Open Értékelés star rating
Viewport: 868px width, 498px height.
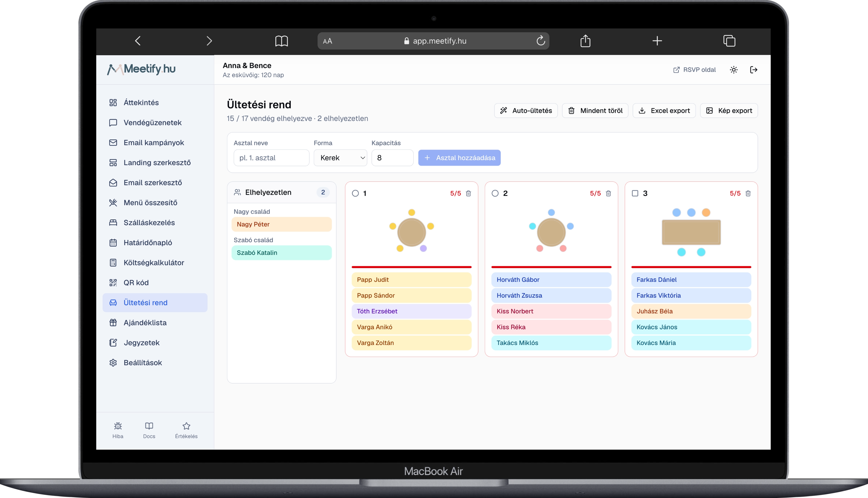186,430
